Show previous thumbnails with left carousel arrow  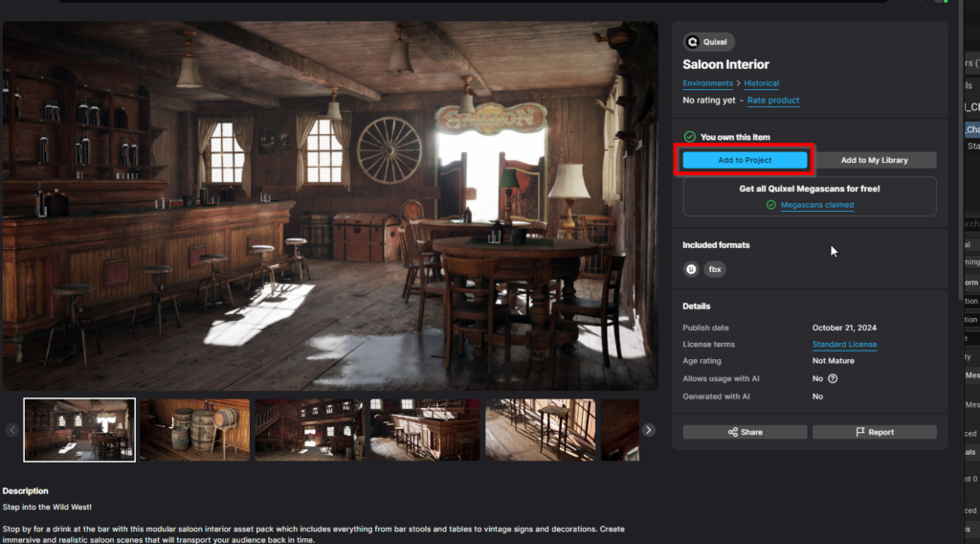click(12, 430)
